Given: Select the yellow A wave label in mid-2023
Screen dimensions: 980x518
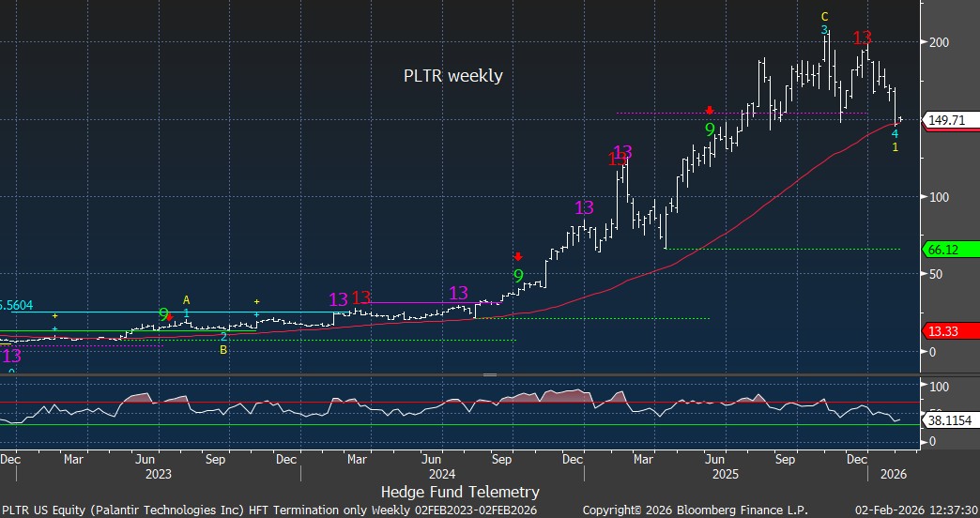Looking at the screenshot, I should (186, 299).
